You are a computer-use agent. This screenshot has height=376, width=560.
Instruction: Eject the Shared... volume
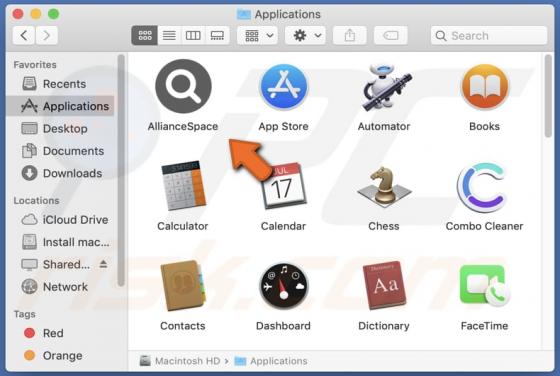104,264
